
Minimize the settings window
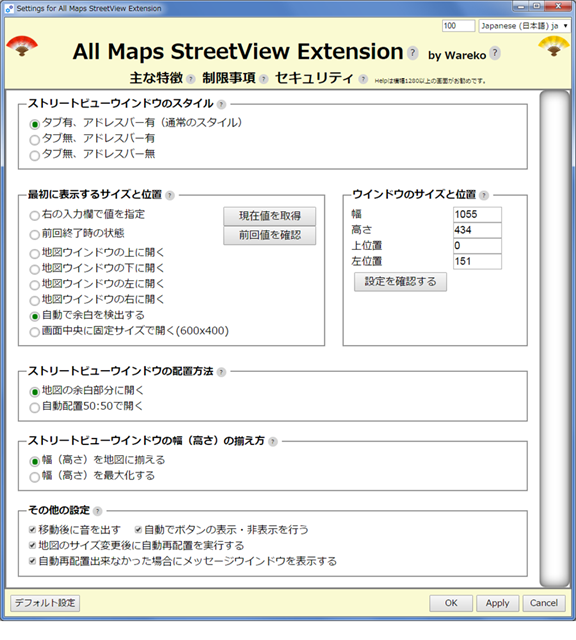pos(521,7)
